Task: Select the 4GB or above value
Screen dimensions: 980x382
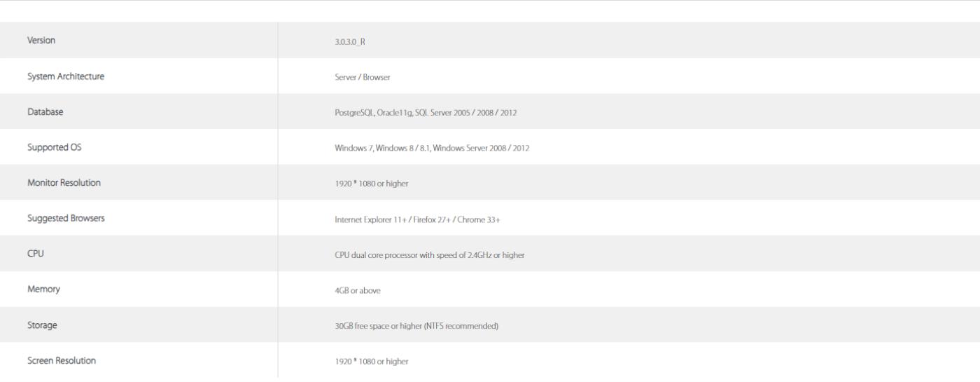Action: point(358,291)
